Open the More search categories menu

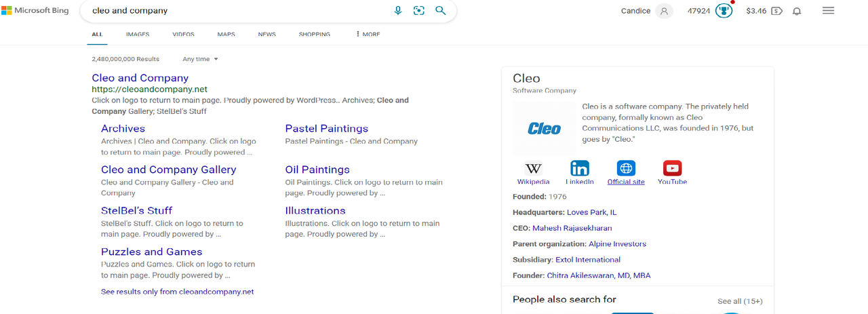(x=368, y=34)
